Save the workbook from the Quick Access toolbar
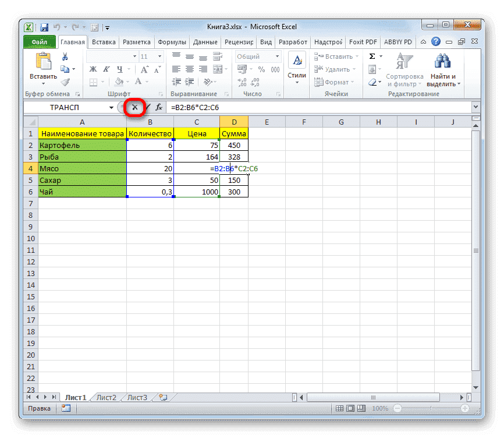Screen dimensions: 504x438 pos(43,27)
